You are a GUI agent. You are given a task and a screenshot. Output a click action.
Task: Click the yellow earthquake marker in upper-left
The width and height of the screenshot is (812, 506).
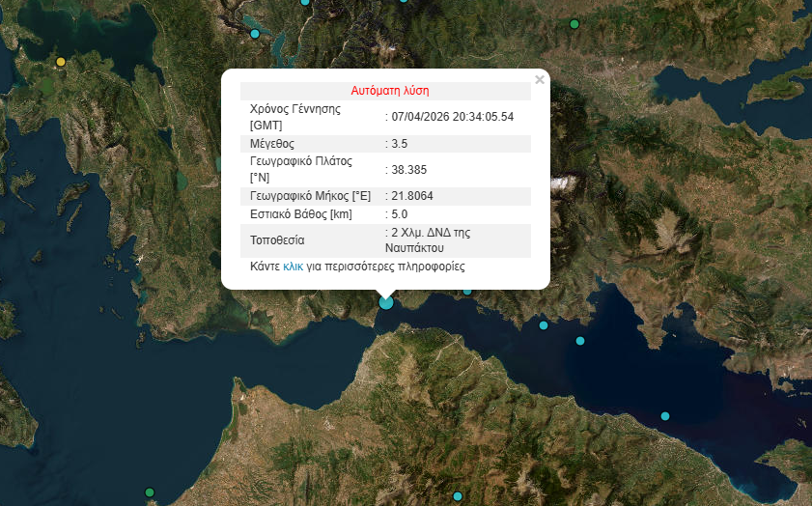pos(61,62)
